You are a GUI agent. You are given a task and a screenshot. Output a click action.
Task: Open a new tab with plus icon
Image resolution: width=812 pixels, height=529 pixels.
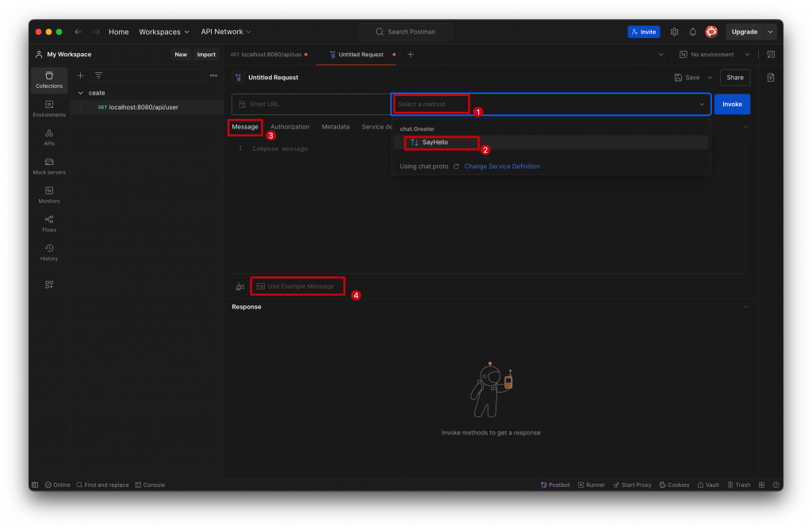pos(410,55)
